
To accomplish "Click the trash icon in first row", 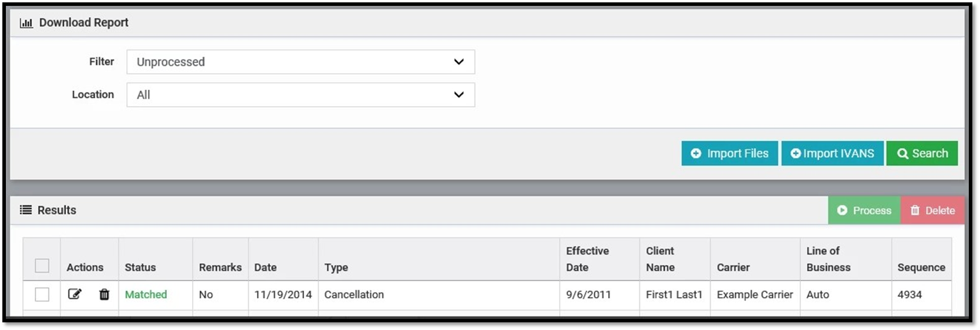I will click(104, 294).
